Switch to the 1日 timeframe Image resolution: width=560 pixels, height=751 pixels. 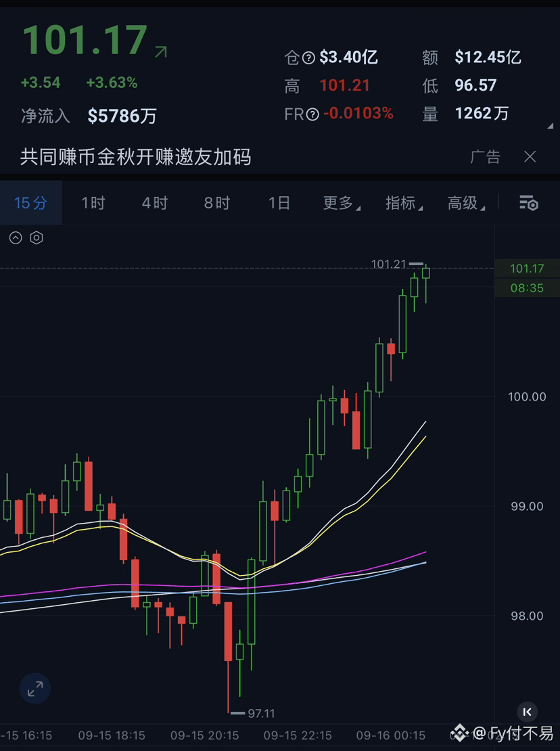click(279, 203)
